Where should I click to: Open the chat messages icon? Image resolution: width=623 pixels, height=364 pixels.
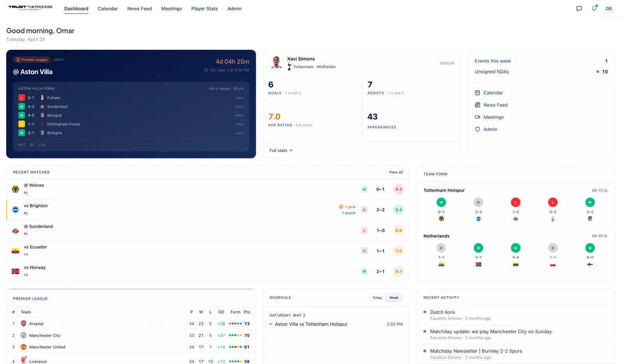(x=579, y=8)
